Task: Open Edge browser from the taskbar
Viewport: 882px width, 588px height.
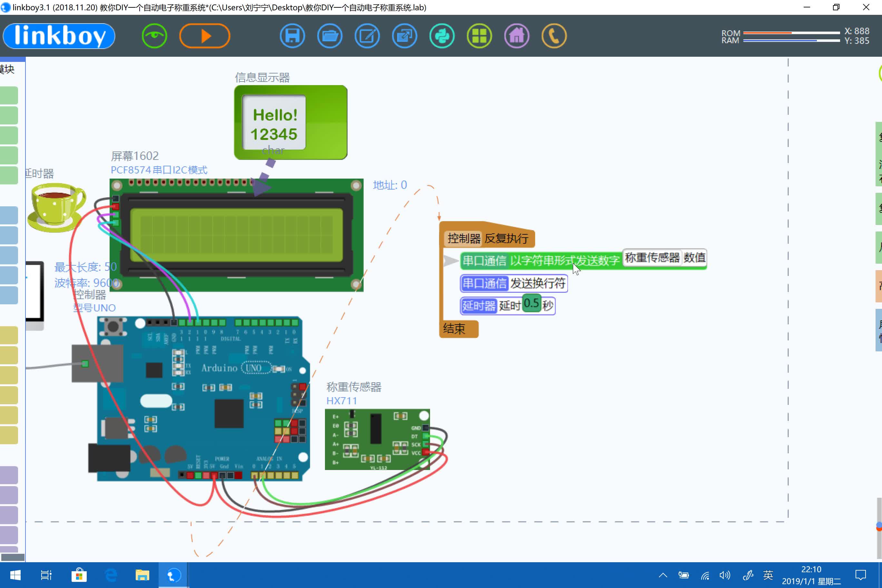Action: [111, 575]
